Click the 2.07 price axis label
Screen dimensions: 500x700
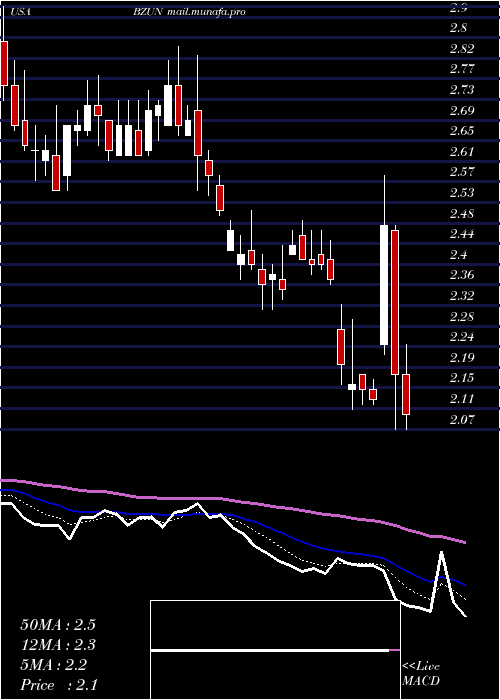click(x=464, y=420)
